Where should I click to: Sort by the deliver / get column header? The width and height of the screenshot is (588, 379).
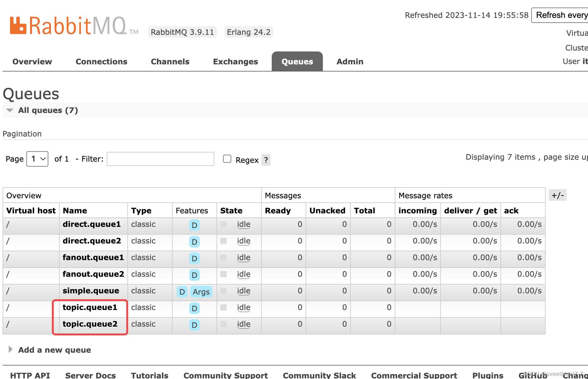click(471, 211)
